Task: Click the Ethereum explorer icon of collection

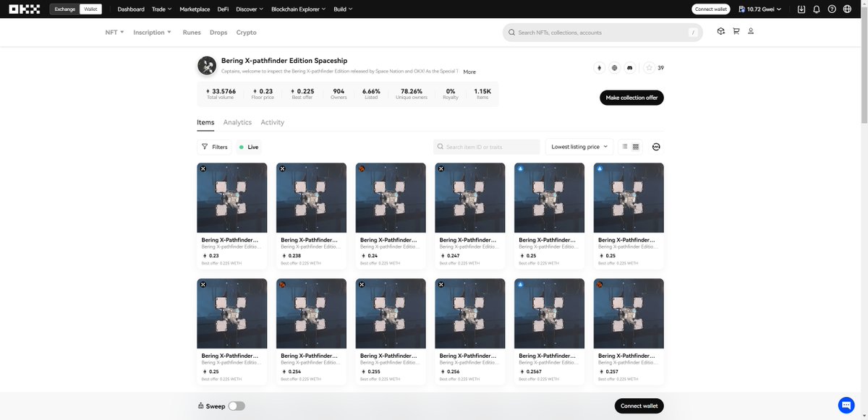Action: pos(599,68)
